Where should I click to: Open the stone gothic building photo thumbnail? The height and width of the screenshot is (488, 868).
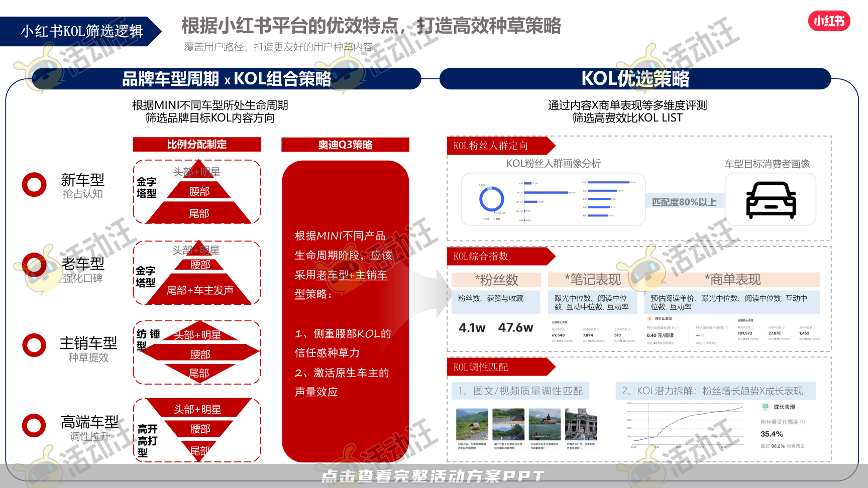[581, 424]
